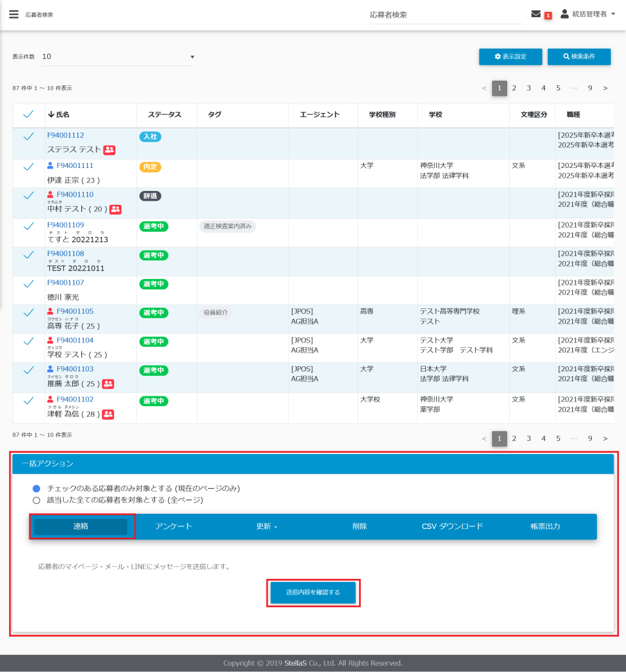This screenshot has width=626, height=672.
Task: Click the red group icon beside 中村 テスト
Action: point(115,209)
